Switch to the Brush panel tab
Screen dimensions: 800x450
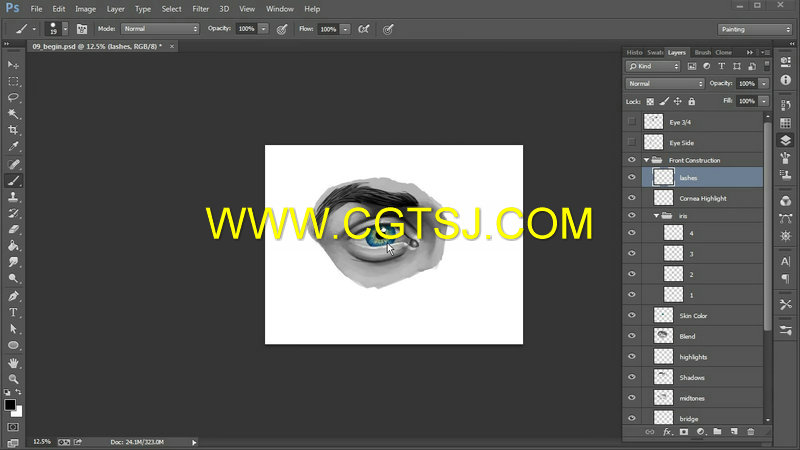pos(703,53)
